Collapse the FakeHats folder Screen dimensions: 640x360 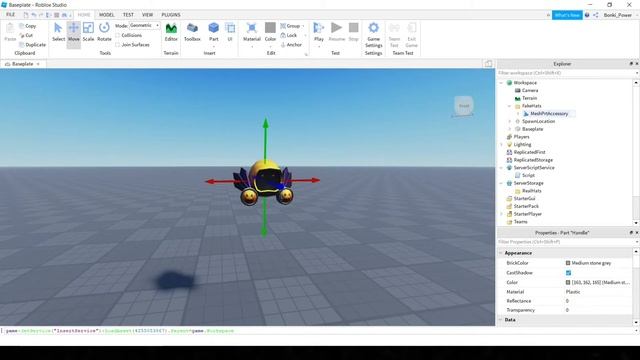[509, 106]
